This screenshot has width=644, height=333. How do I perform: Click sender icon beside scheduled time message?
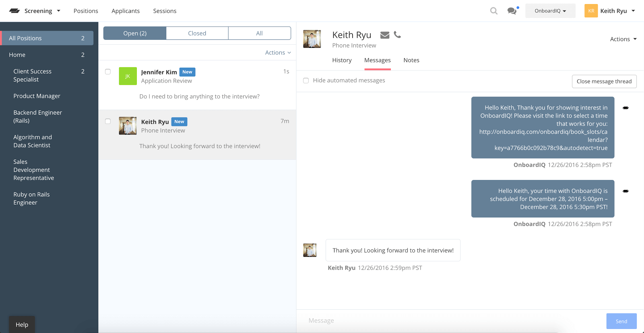(625, 191)
